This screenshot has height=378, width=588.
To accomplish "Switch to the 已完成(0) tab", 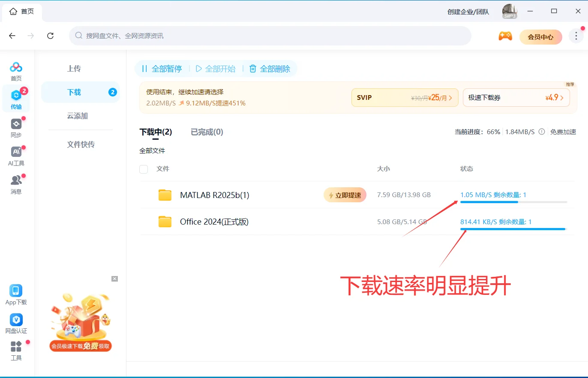I will [207, 132].
